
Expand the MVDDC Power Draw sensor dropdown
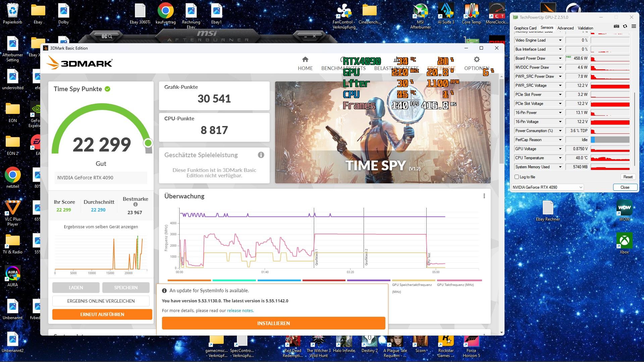pos(560,67)
